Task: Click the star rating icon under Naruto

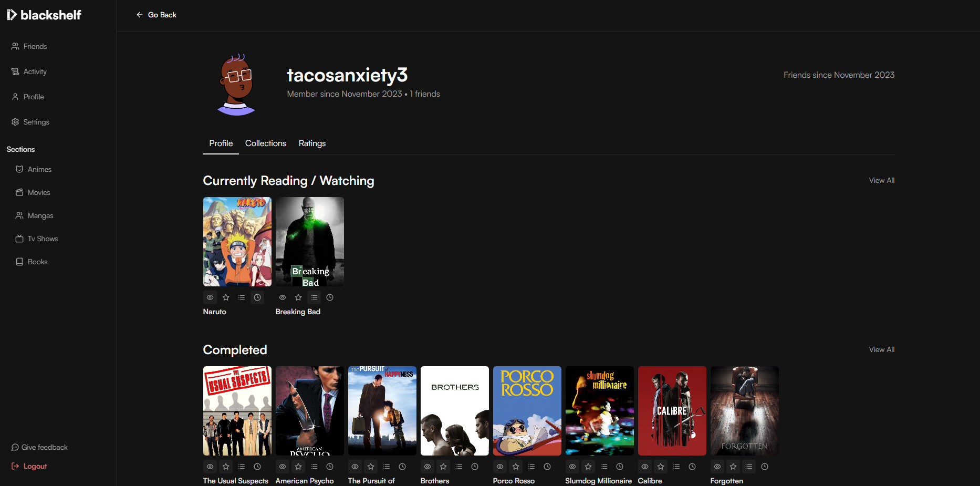Action: [226, 297]
